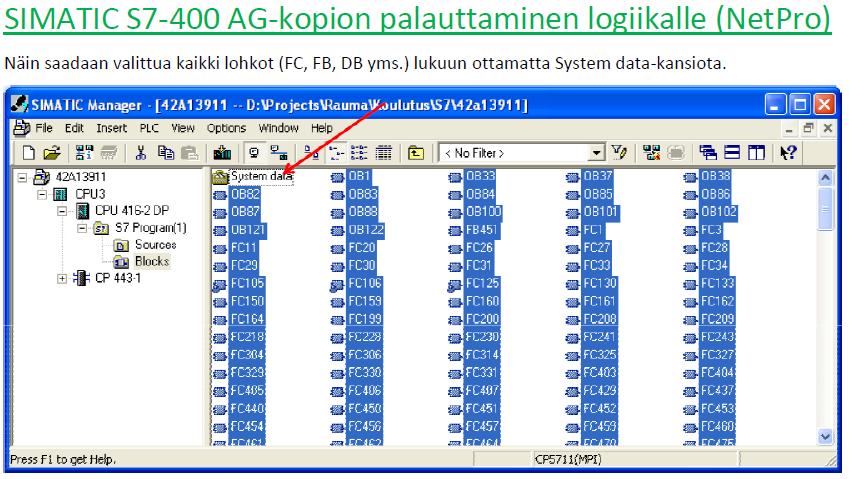Image resolution: width=849 pixels, height=479 pixels.
Task: Open the No Filter dropdown
Action: click(x=596, y=153)
